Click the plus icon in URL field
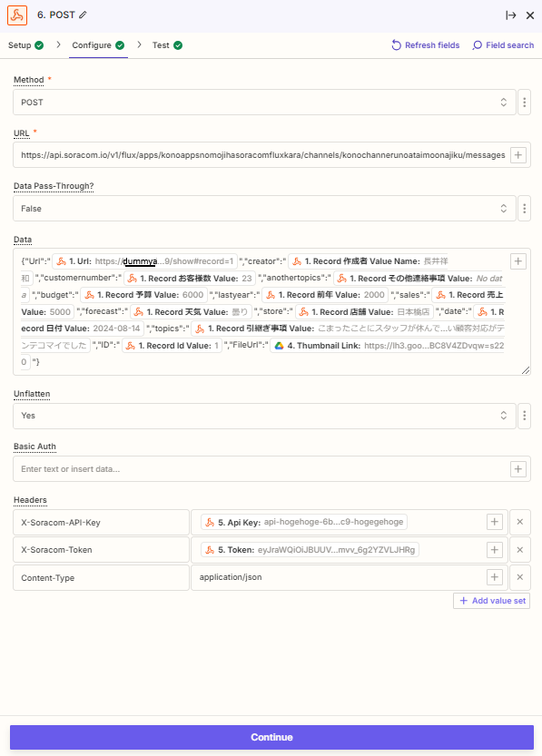The width and height of the screenshot is (542, 756). [x=517, y=155]
